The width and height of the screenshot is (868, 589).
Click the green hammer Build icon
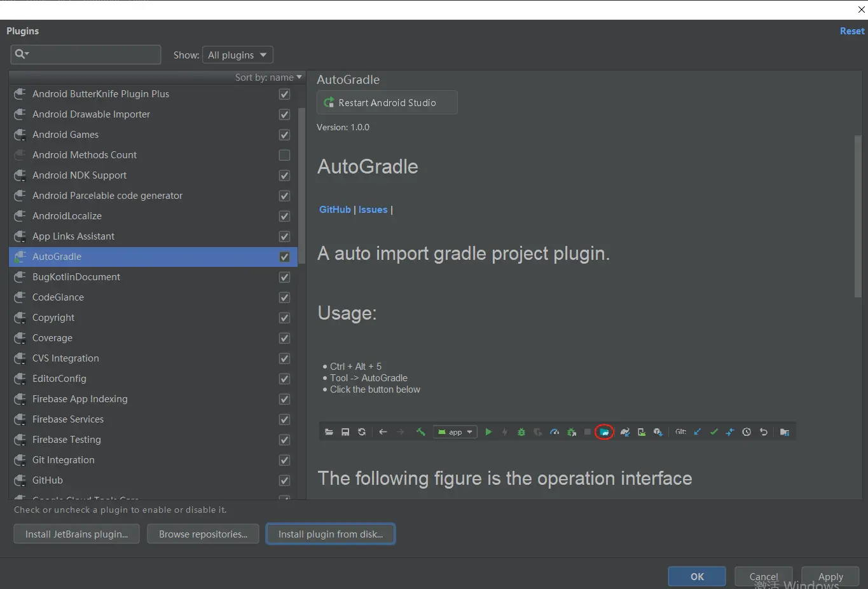(x=420, y=432)
